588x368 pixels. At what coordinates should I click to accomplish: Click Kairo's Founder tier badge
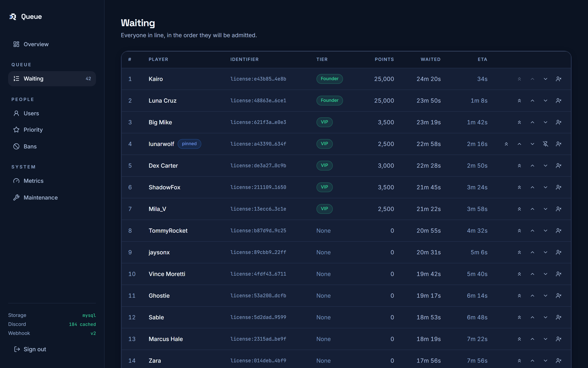click(x=330, y=79)
